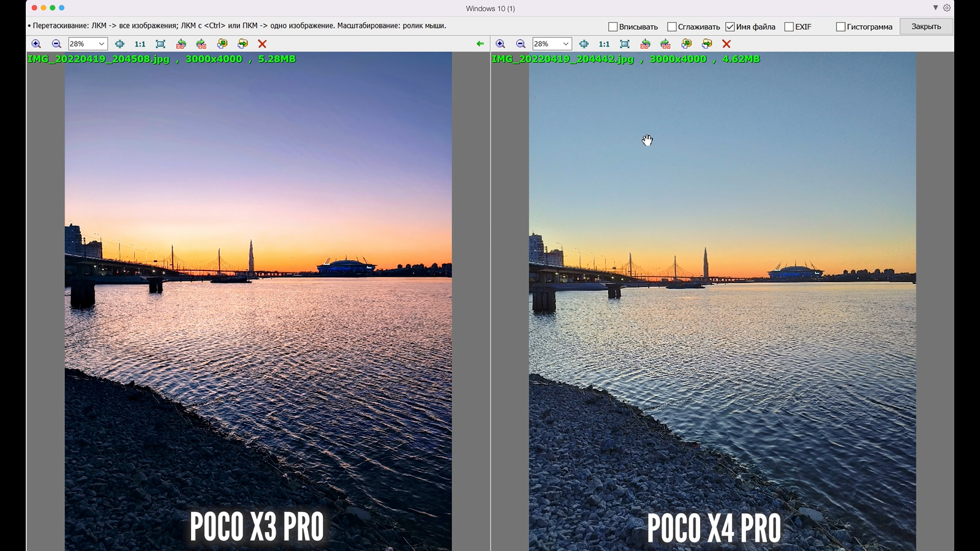The width and height of the screenshot is (980, 551).
Task: Click the green left arrow swap icon
Action: tap(480, 44)
